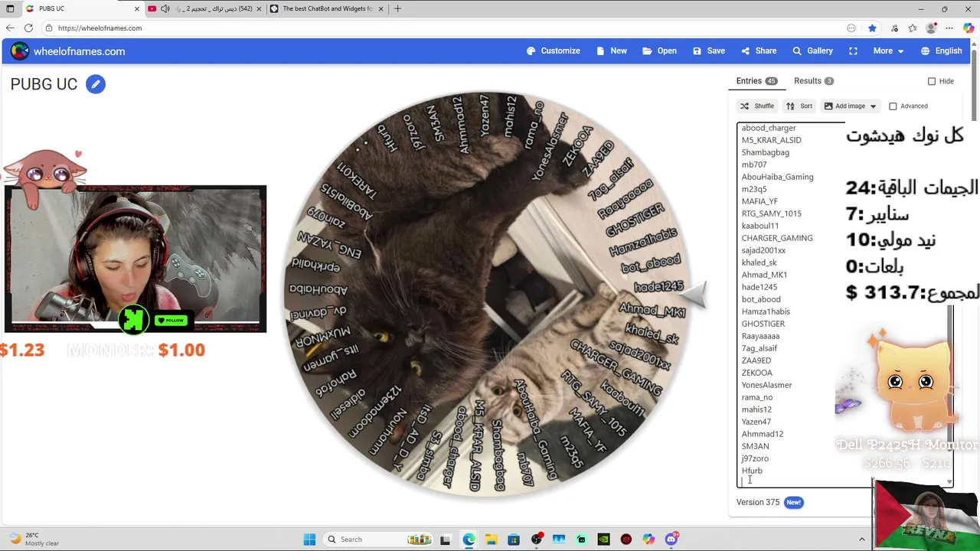980x551 pixels.
Task: Enable the Advanced checkbox
Action: (893, 106)
